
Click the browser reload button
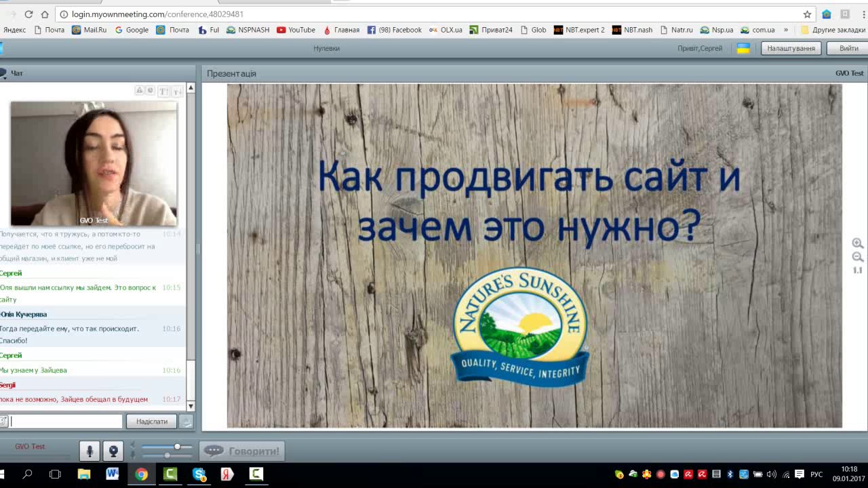28,14
